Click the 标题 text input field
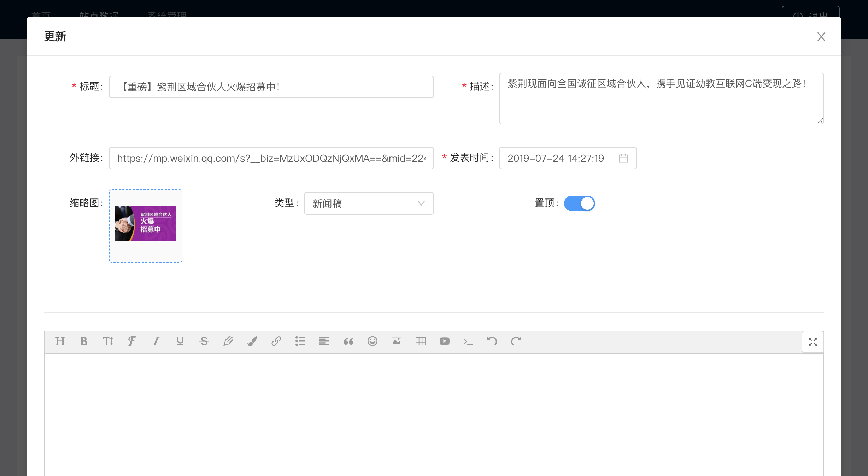 [x=271, y=87]
